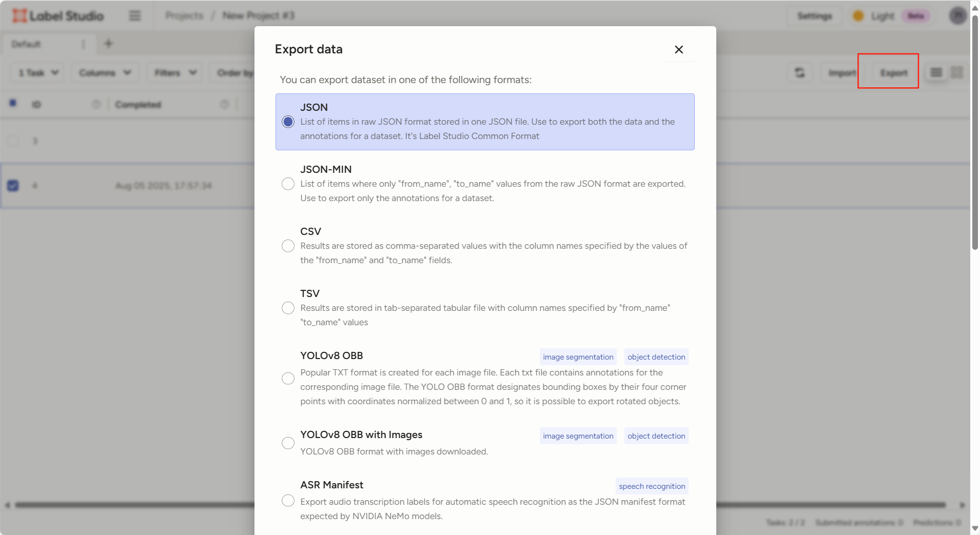Viewport: 980px width, 535px height.
Task: Open the 1 Task dropdown
Action: tap(38, 73)
